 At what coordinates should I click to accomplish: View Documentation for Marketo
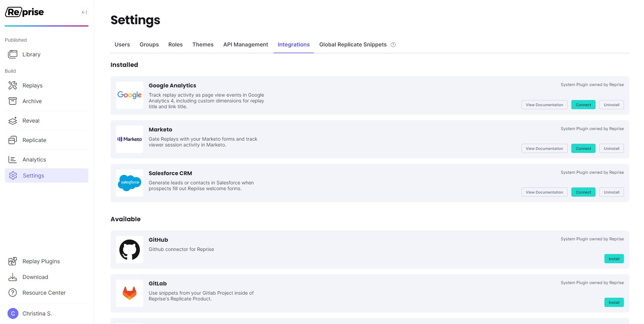pos(544,149)
